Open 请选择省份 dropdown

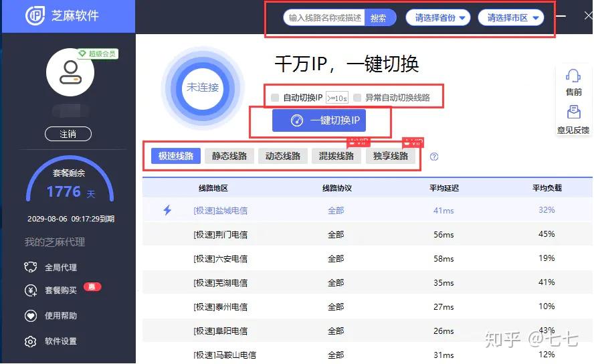(x=438, y=18)
